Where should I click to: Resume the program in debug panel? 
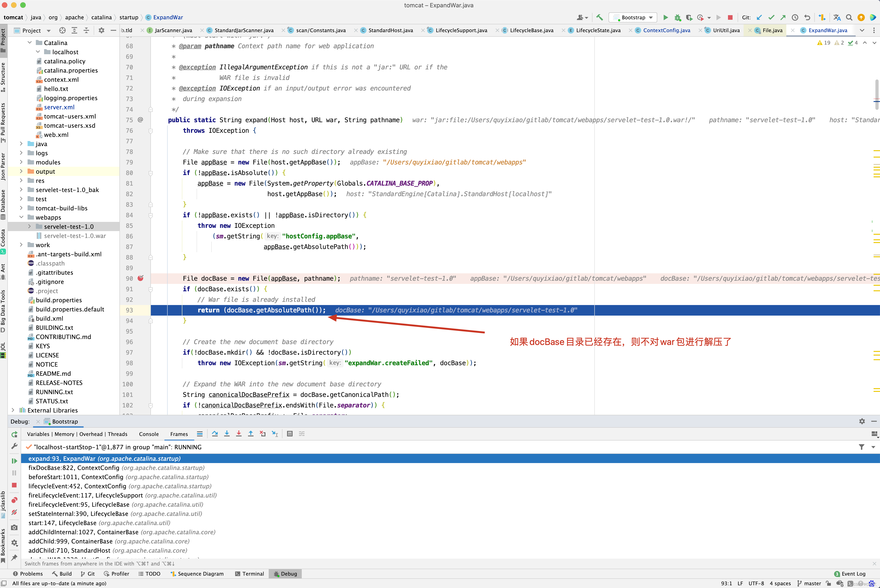pos(14,461)
